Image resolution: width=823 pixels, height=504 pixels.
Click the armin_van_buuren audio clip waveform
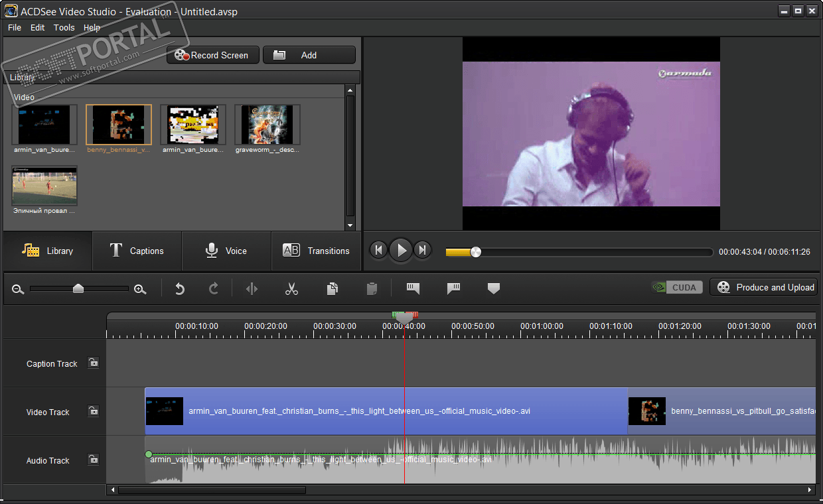pyautogui.click(x=481, y=460)
